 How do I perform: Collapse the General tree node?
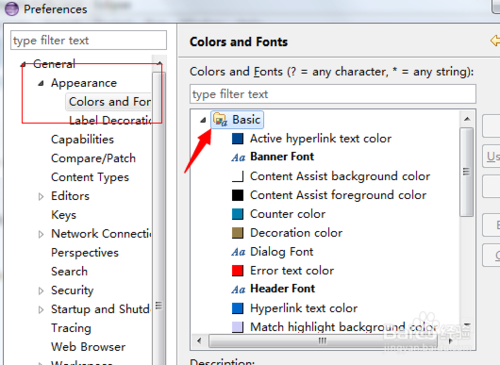point(23,64)
